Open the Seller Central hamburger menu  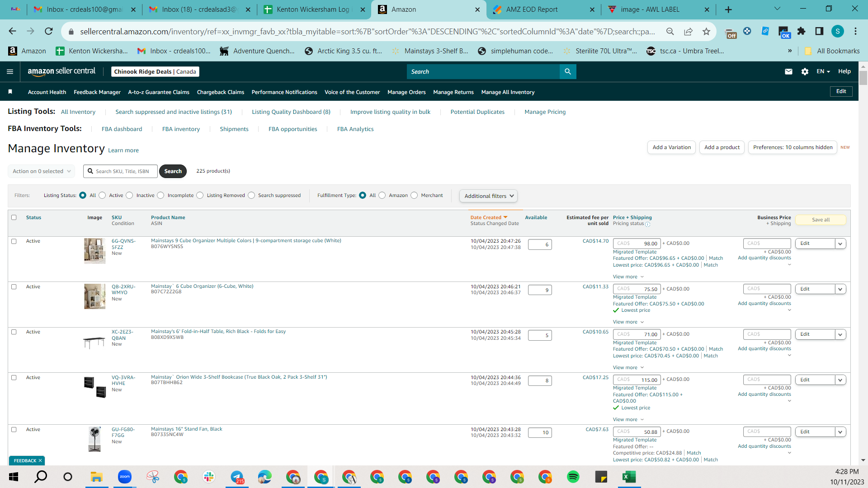tap(10, 71)
